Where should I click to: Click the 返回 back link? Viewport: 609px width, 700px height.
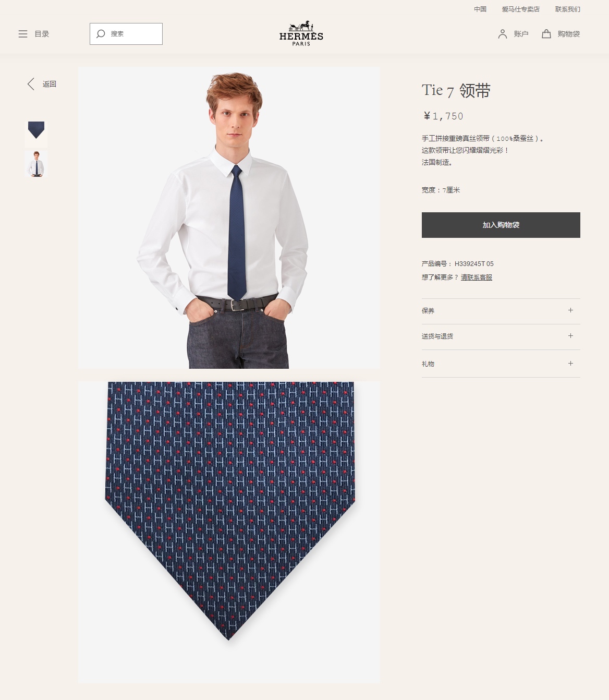(x=50, y=84)
